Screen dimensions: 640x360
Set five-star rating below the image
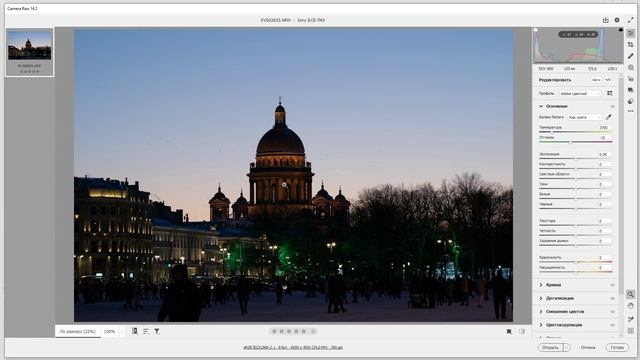[x=304, y=331]
